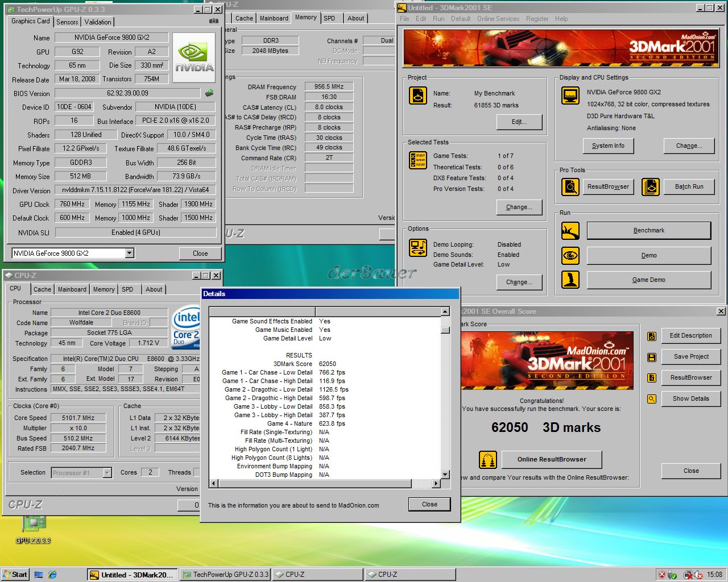
Task: Click Details list scroll up arrow
Action: (445, 311)
